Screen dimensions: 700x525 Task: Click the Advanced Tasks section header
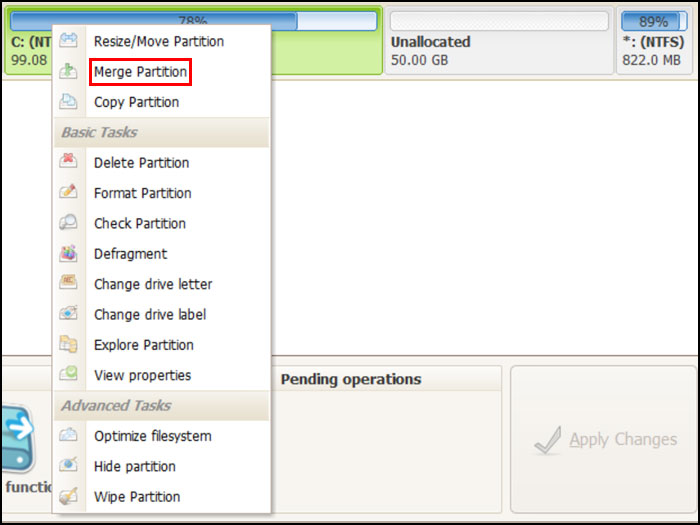tap(162, 405)
